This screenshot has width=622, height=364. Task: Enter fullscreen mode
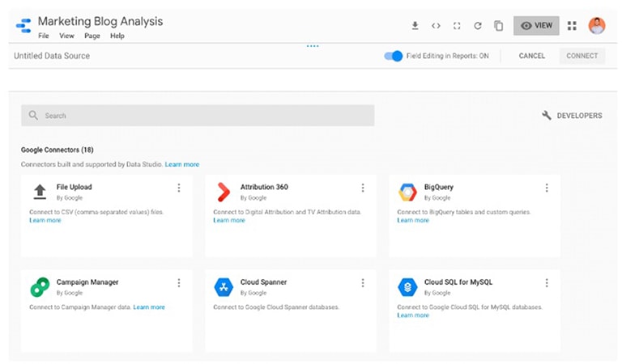point(457,26)
